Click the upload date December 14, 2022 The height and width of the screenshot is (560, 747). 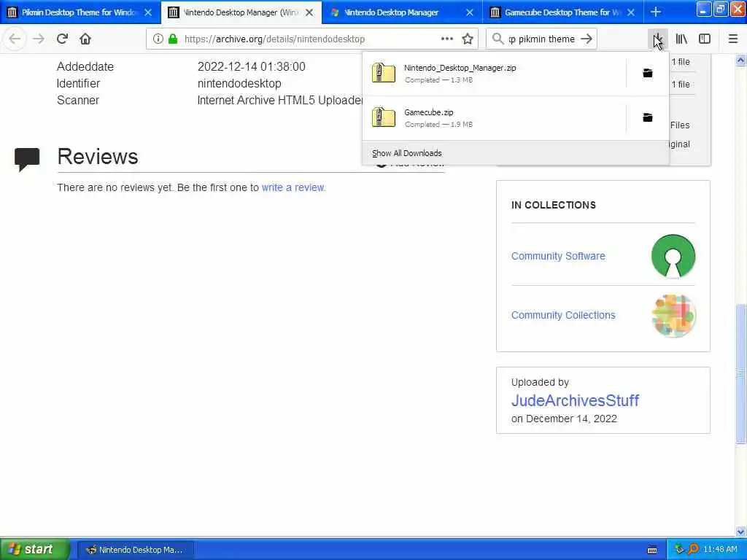coord(571,419)
